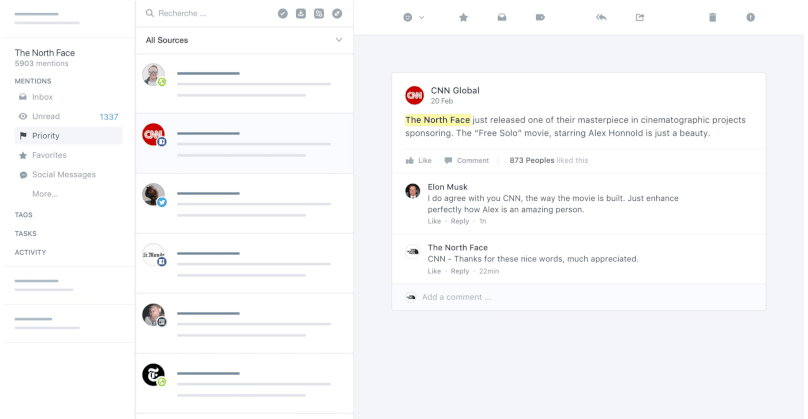Click the Elon Musk commenter name
Image resolution: width=808 pixels, height=419 pixels.
point(447,187)
